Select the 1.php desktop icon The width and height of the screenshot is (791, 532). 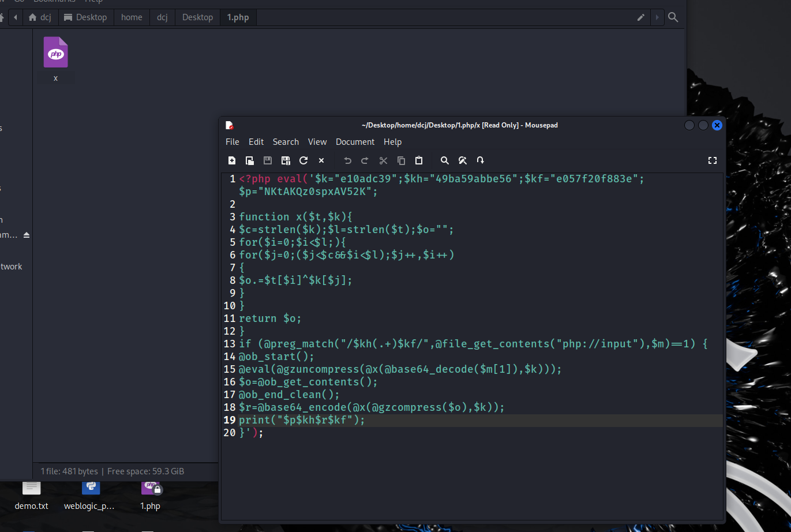coord(150,496)
